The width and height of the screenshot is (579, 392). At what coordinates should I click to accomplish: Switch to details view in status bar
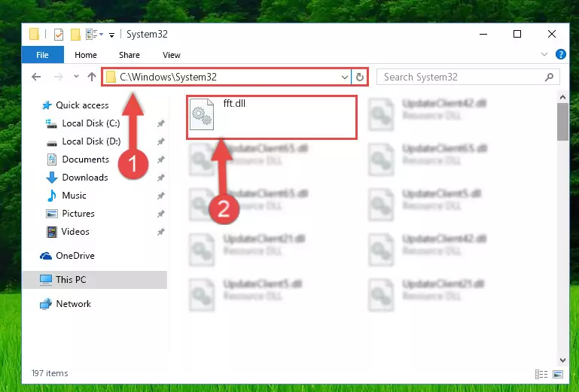[541, 374]
